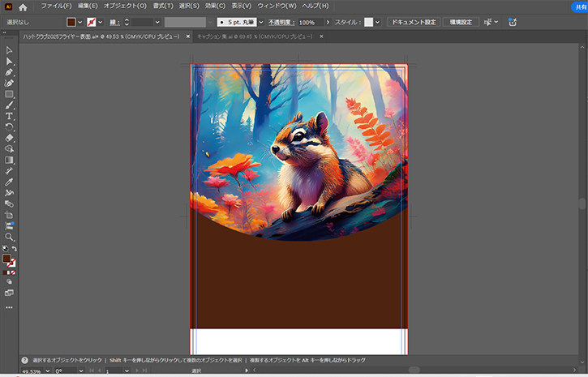Viewport: 588px width, 377px height.
Task: Select the Direct Selection tool
Action: coord(9,61)
